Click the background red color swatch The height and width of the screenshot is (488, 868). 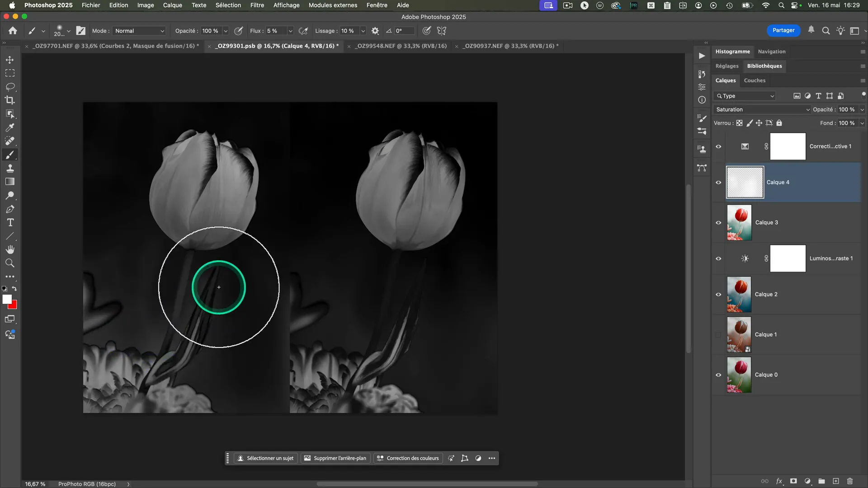pos(14,305)
